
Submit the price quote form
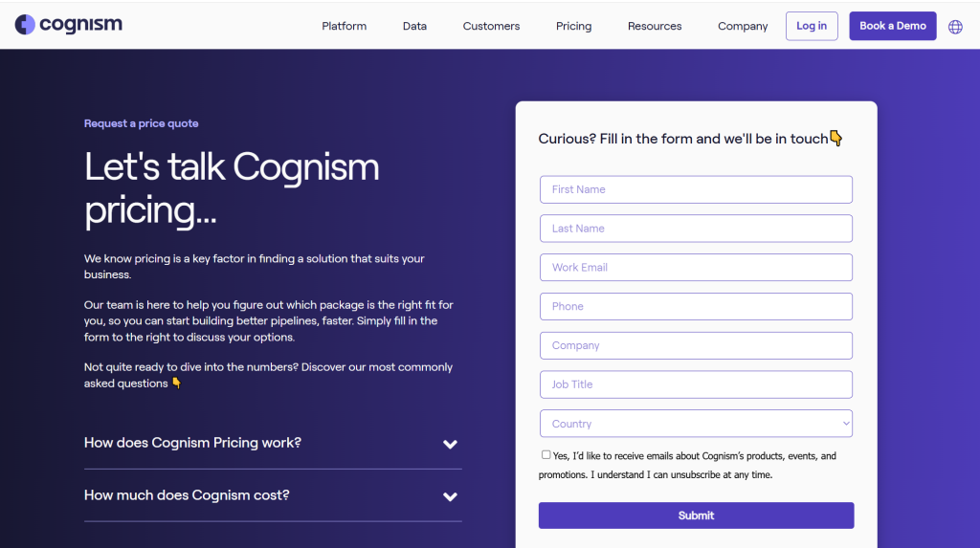click(696, 515)
